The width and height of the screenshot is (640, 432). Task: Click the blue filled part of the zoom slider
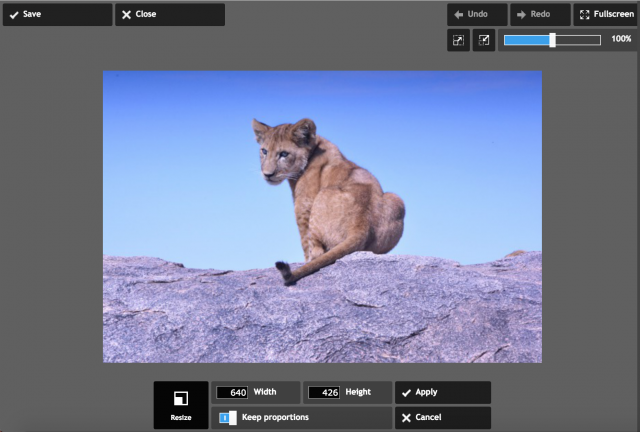coord(526,40)
